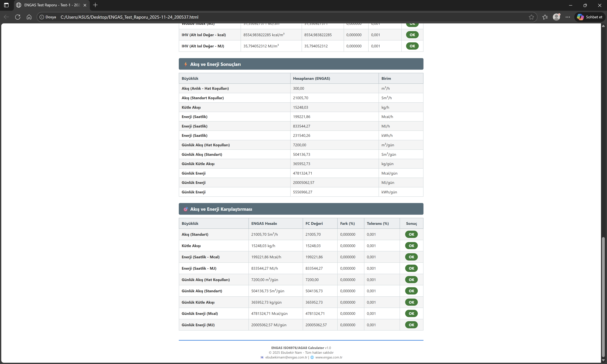Add page to favorites star icon
This screenshot has width=607, height=364.
(x=531, y=17)
